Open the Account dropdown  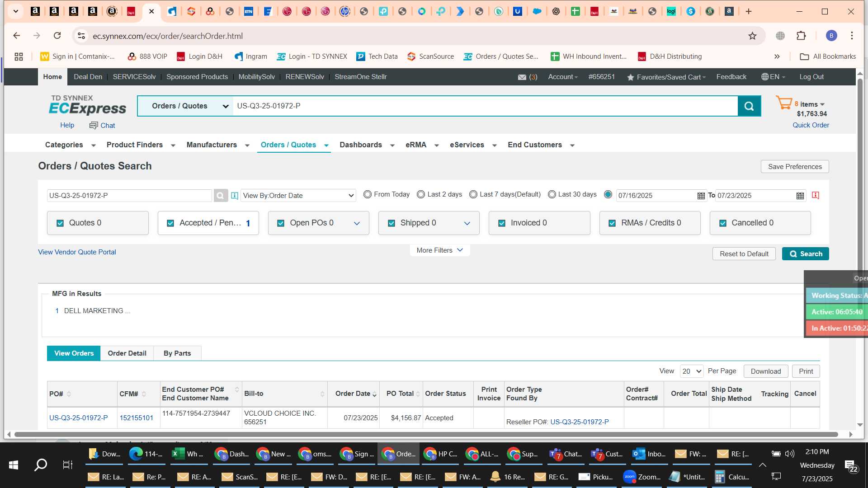563,77
